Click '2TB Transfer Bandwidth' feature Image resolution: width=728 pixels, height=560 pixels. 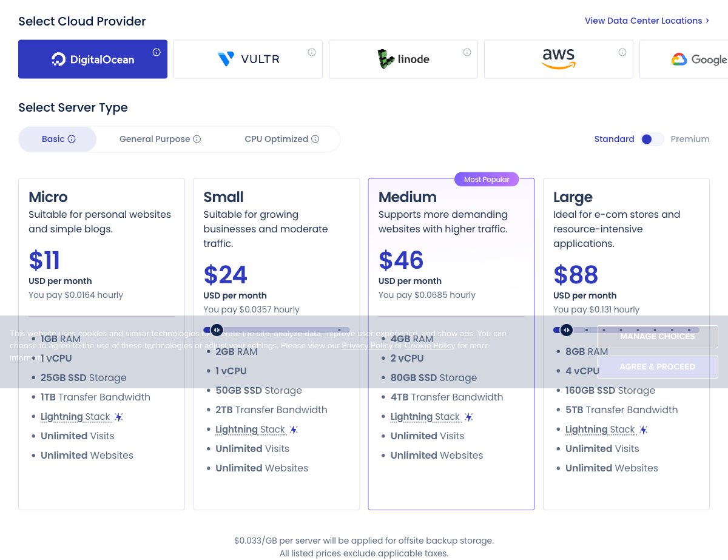click(x=271, y=410)
